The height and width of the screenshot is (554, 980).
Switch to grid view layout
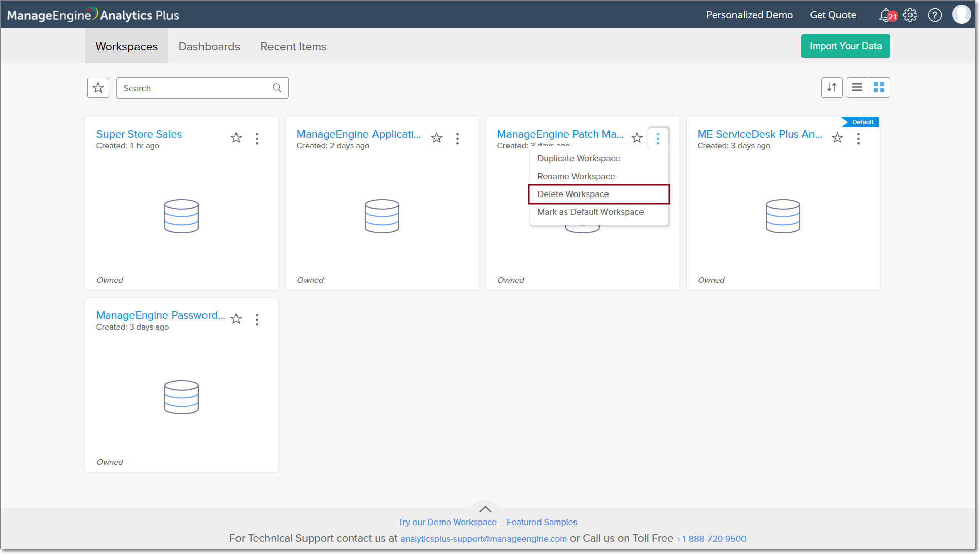[879, 87]
